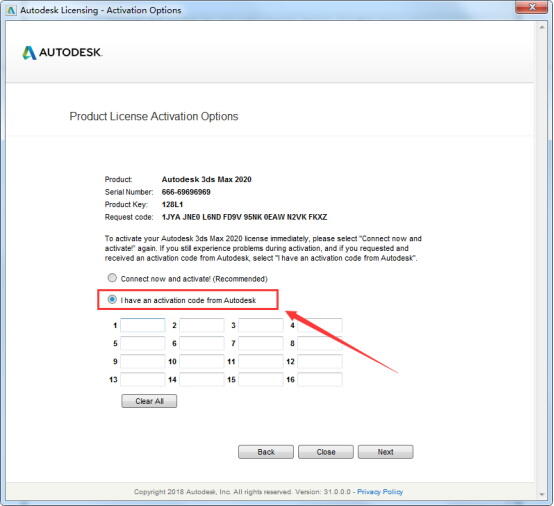This screenshot has height=506, width=554.
Task: Click the Autodesk logo in header
Action: coord(62,53)
